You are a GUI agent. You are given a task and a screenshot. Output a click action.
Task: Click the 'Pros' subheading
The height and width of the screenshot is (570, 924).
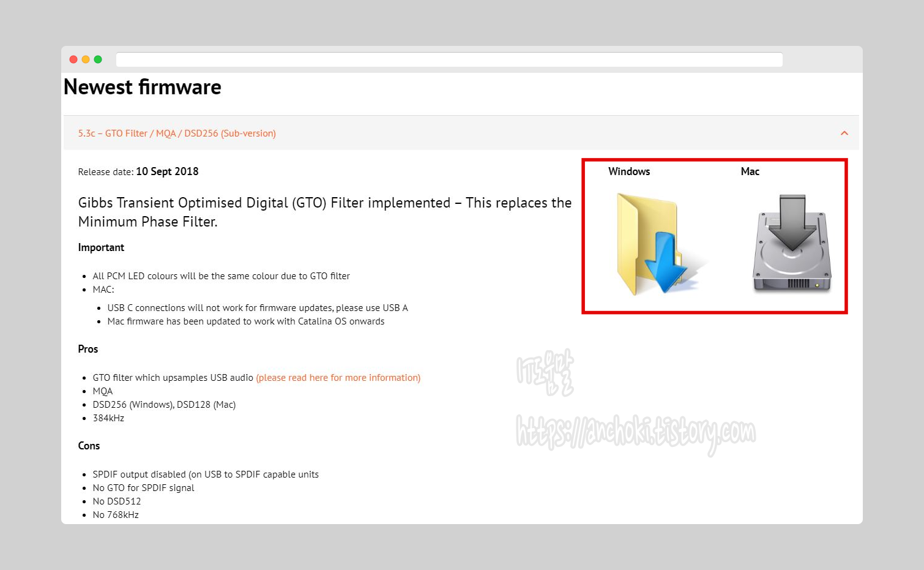click(88, 349)
